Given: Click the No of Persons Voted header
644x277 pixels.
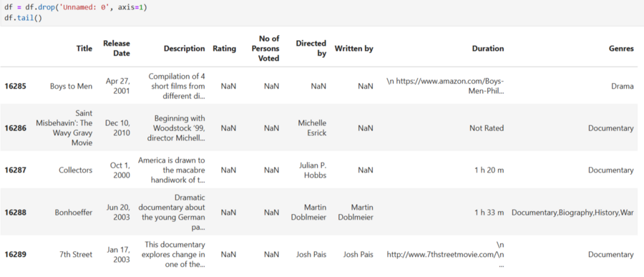Looking at the screenshot, I should click(x=268, y=49).
